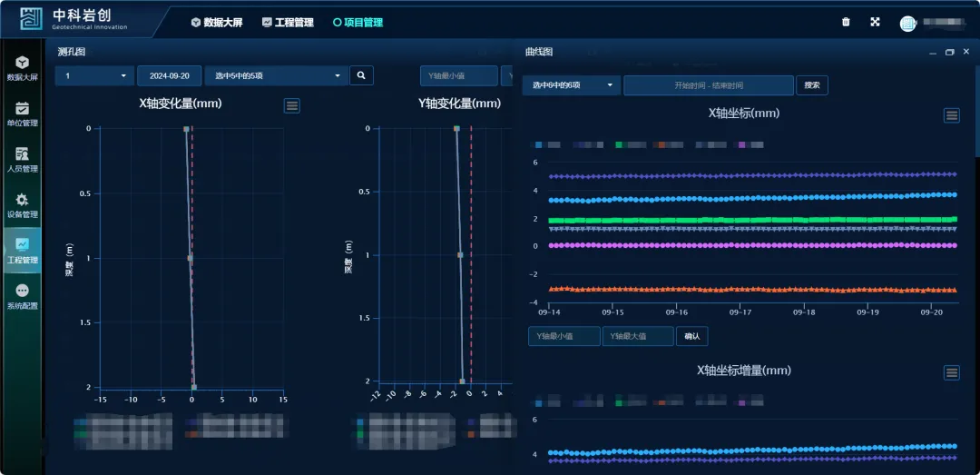Go to 数据大屏 in the sidebar
Viewport: 980px width, 475px height.
click(x=22, y=68)
